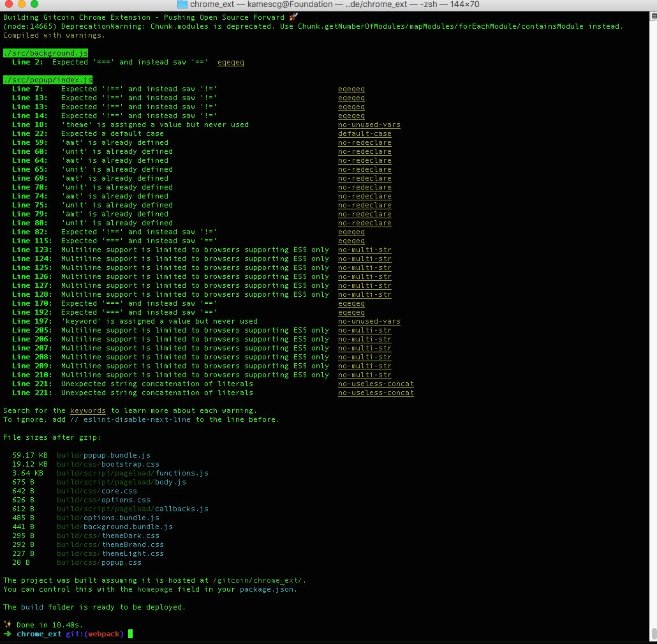Click the small icon above the terminal scrollbar

[x=654, y=16]
